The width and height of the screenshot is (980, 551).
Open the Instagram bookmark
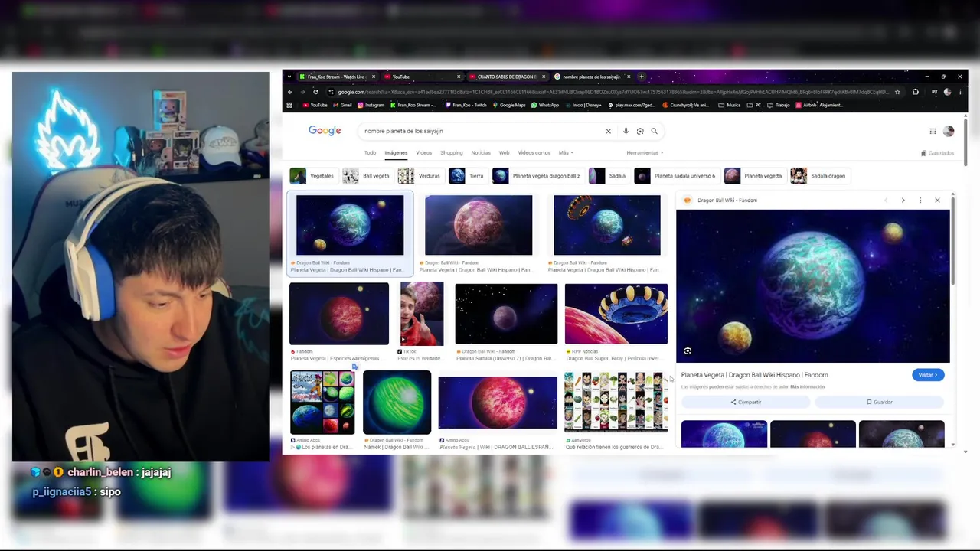point(371,105)
